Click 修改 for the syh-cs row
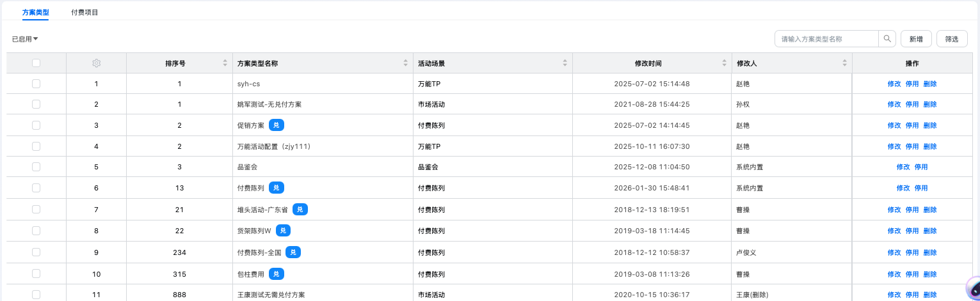980x301 pixels. tap(894, 84)
